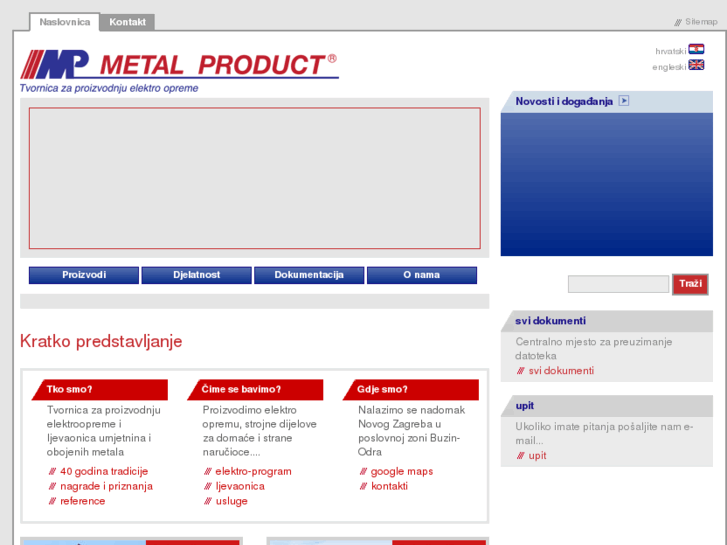Open the Dokumentacija menu
This screenshot has width=727, height=545.
point(309,275)
